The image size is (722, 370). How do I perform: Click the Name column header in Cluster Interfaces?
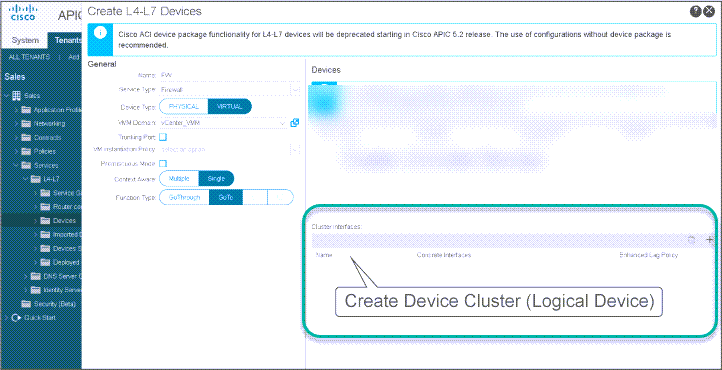click(324, 255)
